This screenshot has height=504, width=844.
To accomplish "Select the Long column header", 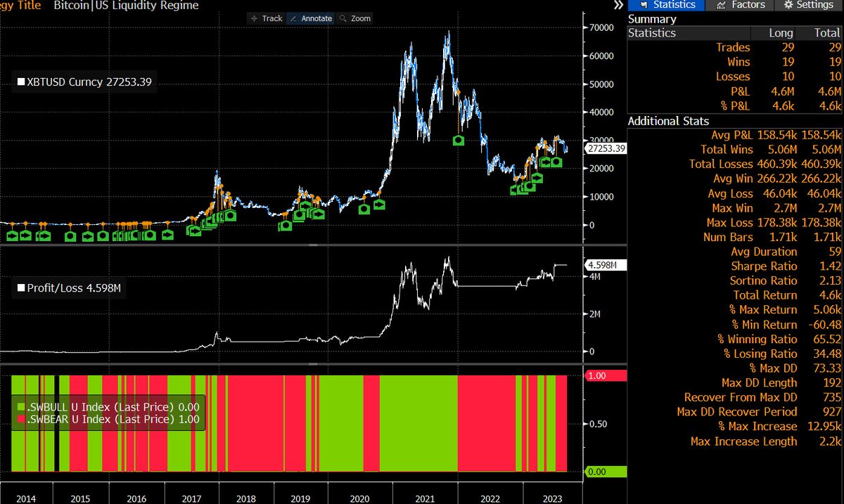I will (x=781, y=33).
